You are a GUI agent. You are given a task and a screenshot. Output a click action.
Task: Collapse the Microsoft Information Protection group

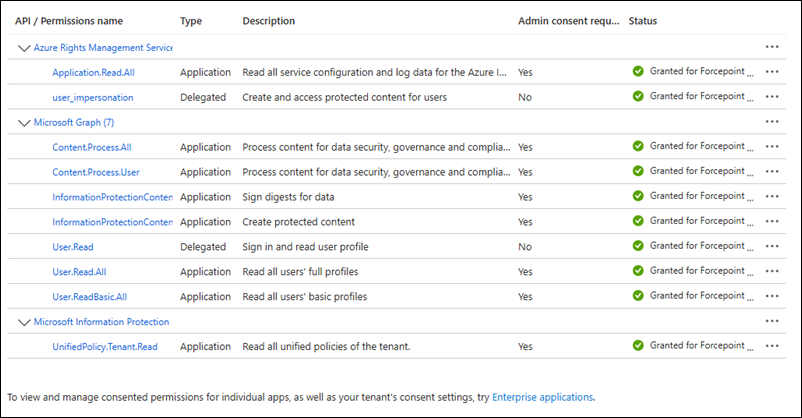coord(24,322)
